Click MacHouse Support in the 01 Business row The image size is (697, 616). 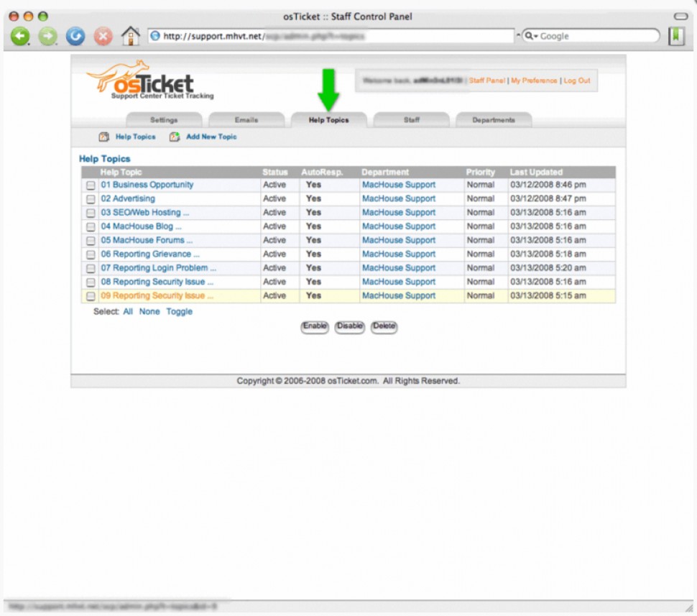click(x=399, y=185)
